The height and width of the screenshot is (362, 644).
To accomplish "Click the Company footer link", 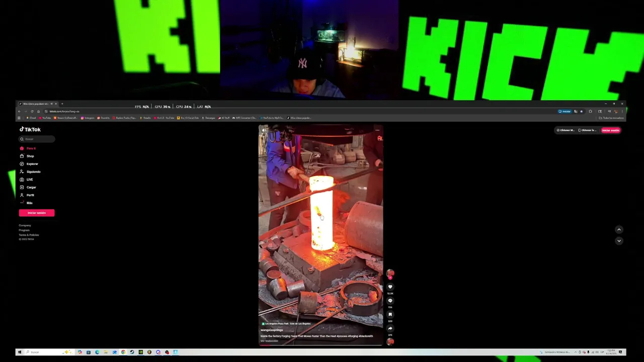I will tap(25, 225).
